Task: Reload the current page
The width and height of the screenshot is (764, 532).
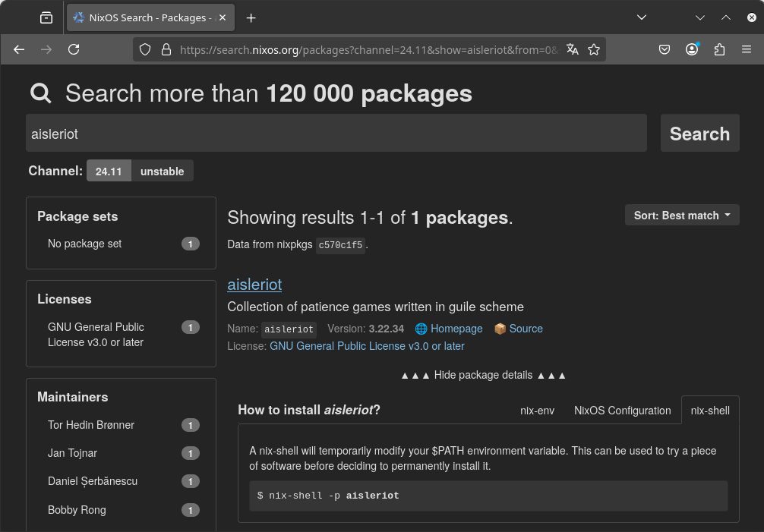Action: tap(74, 49)
